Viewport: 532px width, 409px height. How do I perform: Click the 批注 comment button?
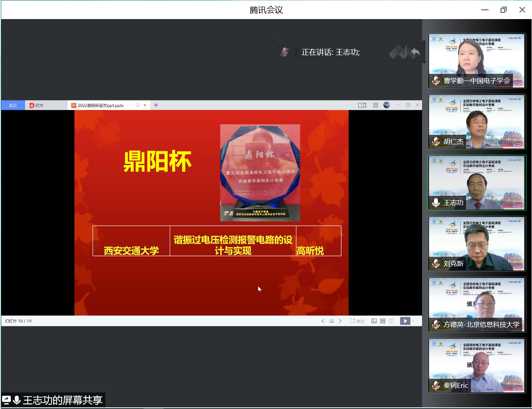point(357,321)
